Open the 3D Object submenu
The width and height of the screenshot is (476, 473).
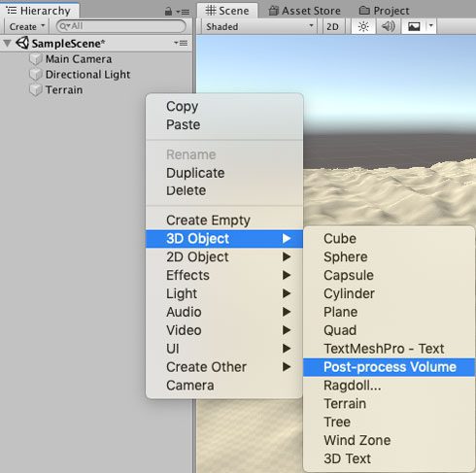(224, 239)
